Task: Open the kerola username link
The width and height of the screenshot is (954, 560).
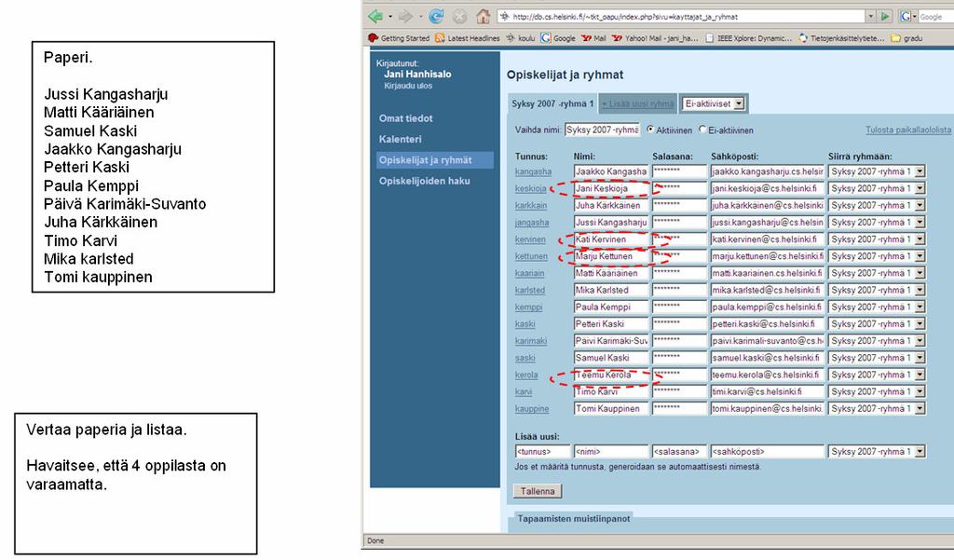Action: [526, 375]
